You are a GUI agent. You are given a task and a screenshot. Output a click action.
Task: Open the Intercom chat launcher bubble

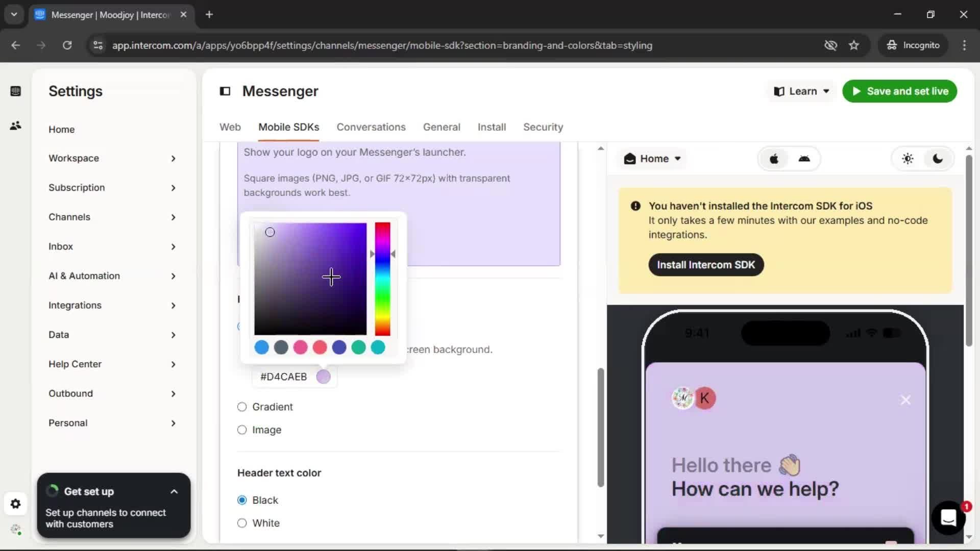(x=948, y=518)
